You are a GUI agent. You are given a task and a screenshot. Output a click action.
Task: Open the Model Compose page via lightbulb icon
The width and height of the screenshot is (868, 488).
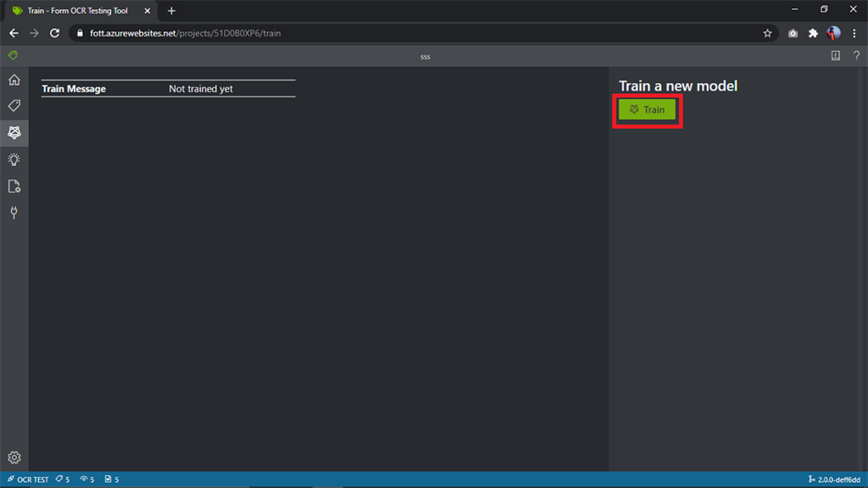[14, 159]
